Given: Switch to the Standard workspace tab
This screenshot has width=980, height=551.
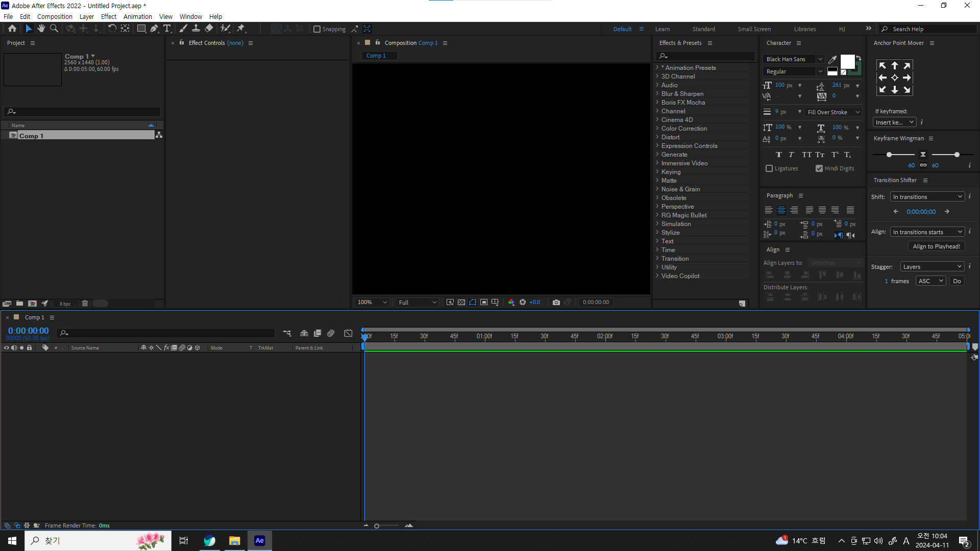Looking at the screenshot, I should click(x=703, y=29).
